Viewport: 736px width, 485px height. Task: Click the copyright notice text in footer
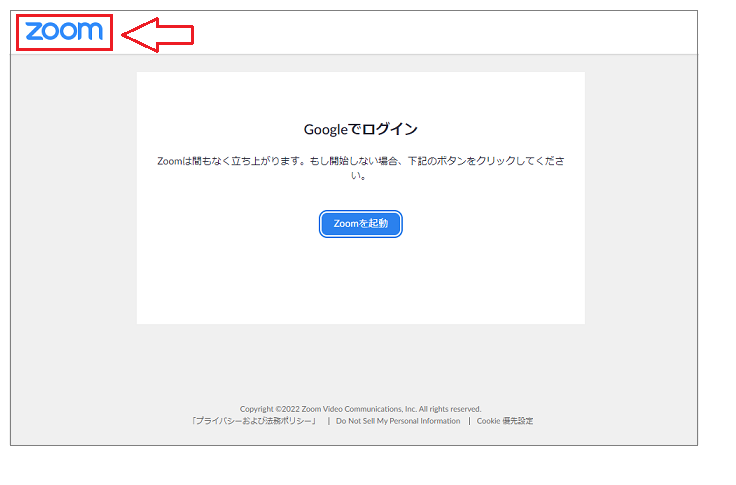coord(360,409)
